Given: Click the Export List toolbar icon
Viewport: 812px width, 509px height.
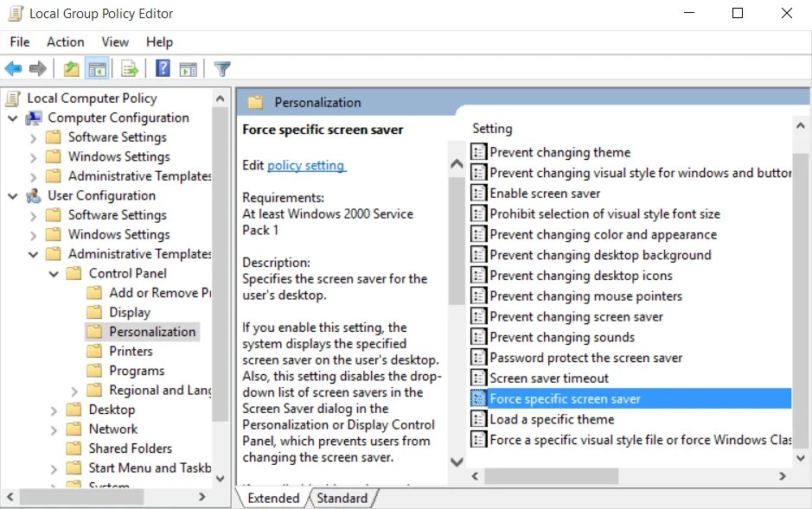Looking at the screenshot, I should tap(128, 68).
